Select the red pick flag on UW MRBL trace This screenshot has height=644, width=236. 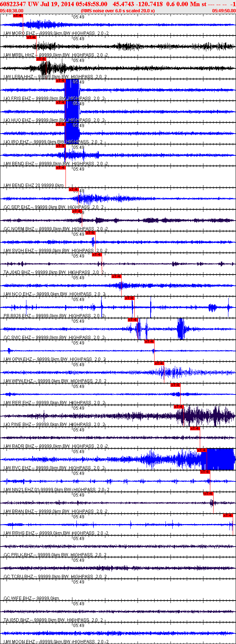(x=31, y=37)
